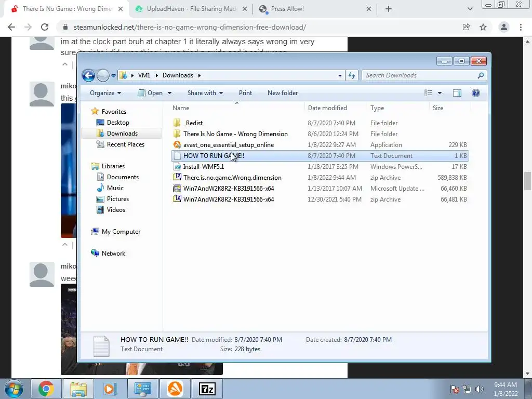Open the Windows Start menu

tap(14, 389)
